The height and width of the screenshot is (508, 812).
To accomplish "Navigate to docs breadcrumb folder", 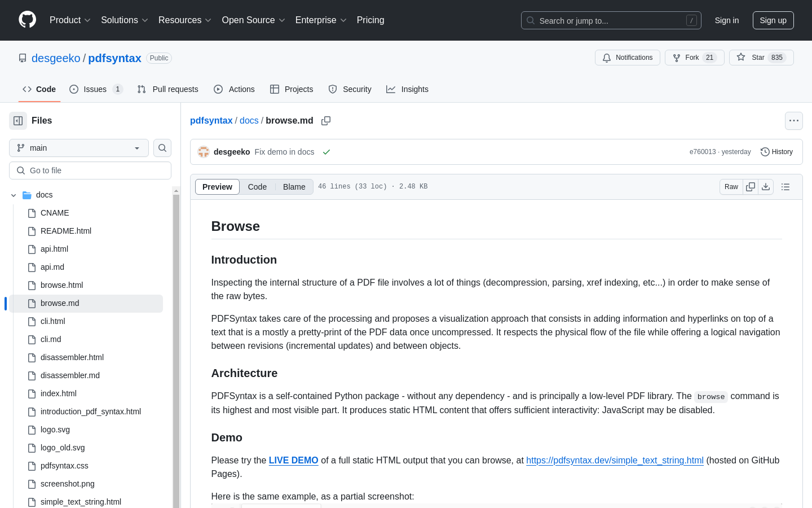I will (249, 121).
